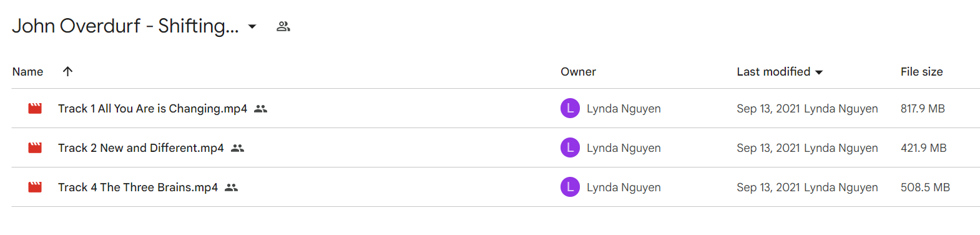
Task: Click shared icon next to Track 1 file
Action: tap(261, 109)
